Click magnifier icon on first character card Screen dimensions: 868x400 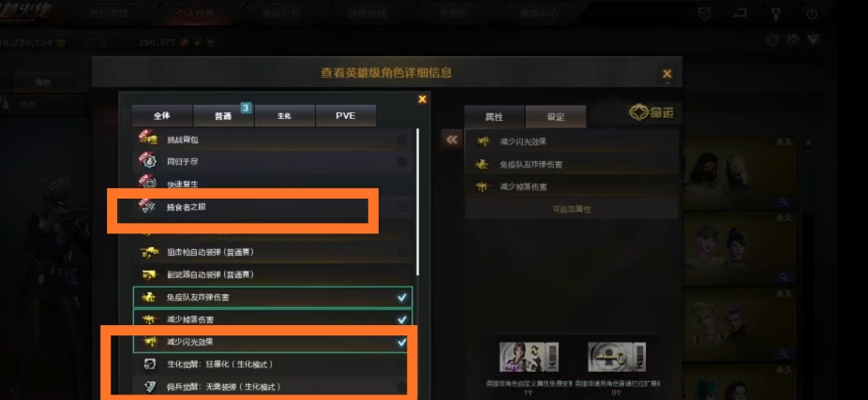click(x=784, y=202)
